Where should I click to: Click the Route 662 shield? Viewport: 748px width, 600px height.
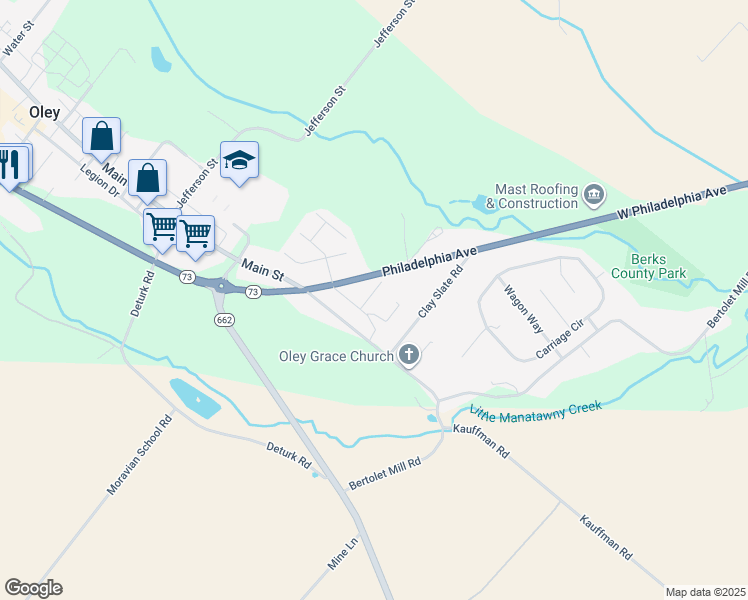(224, 320)
